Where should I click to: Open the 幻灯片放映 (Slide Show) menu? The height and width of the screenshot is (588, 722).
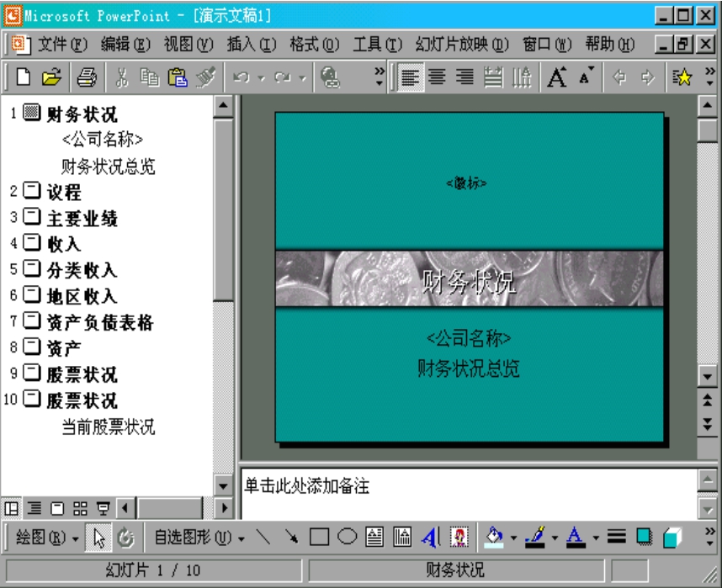462,45
